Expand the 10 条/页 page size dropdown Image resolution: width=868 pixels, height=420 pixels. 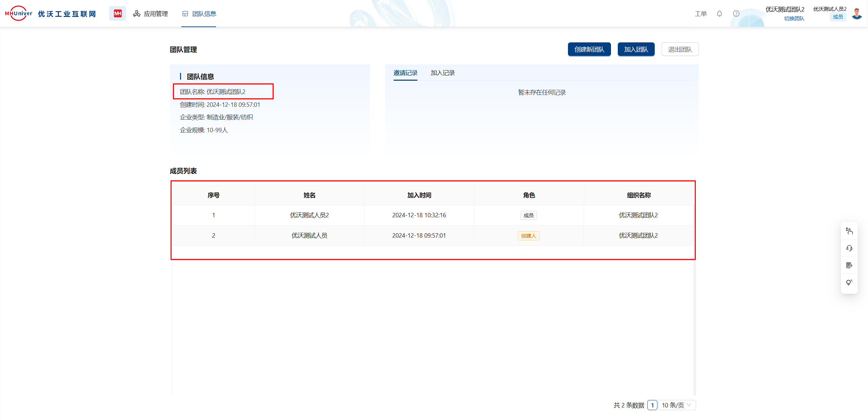point(676,405)
